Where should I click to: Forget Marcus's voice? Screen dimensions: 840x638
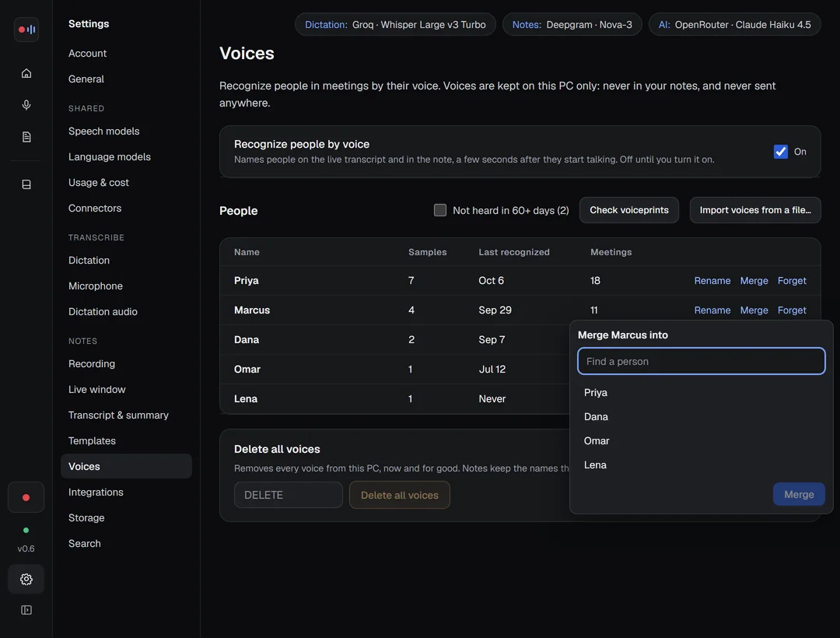click(792, 310)
